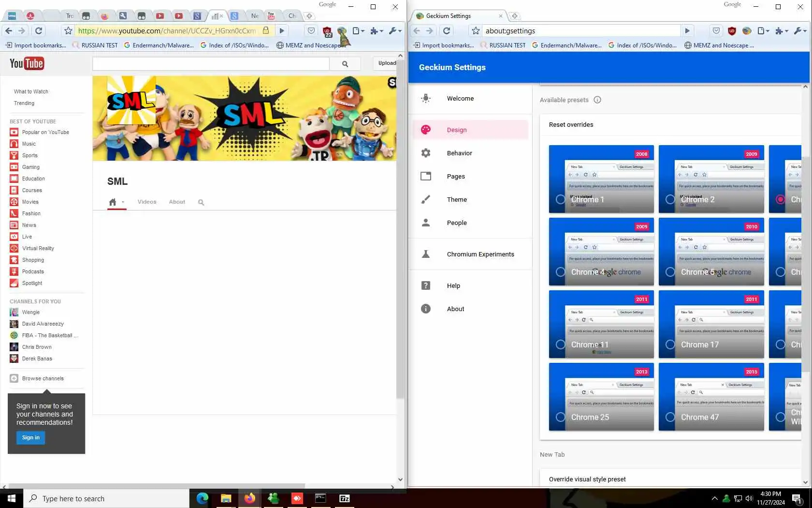Open Popular on YouTube in the sidebar
812x508 pixels.
click(x=45, y=132)
